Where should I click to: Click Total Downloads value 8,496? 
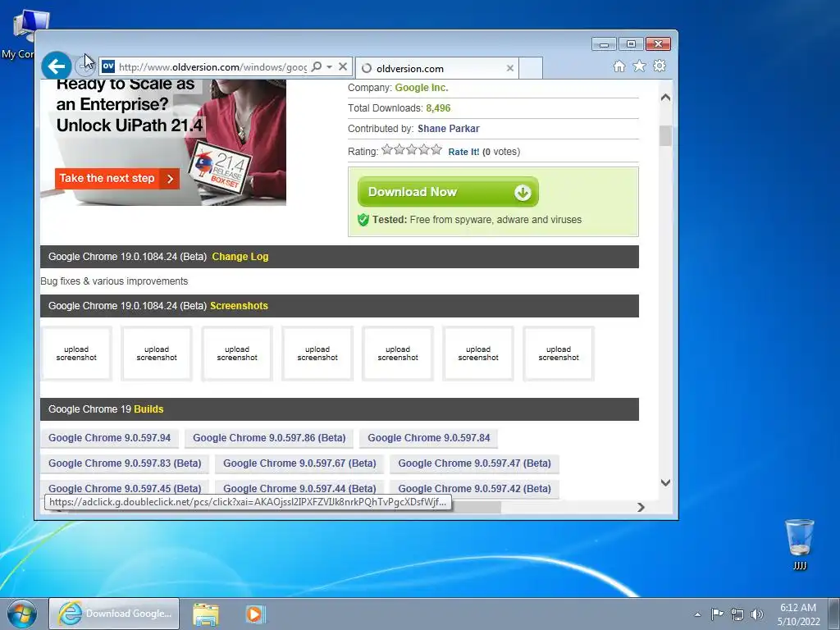pyautogui.click(x=438, y=108)
